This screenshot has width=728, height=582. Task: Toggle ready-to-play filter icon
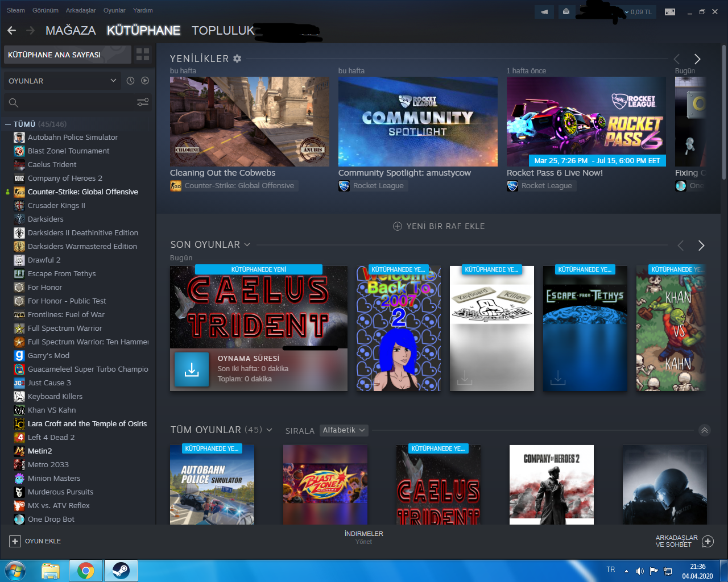(145, 81)
